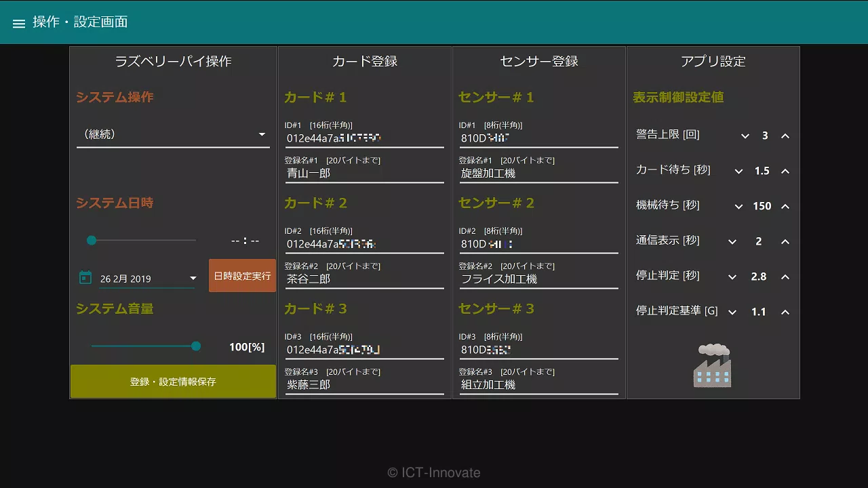Screen dimensions: 868x488
Task: Click the アプリ設定 panel heading
Action: point(713,62)
